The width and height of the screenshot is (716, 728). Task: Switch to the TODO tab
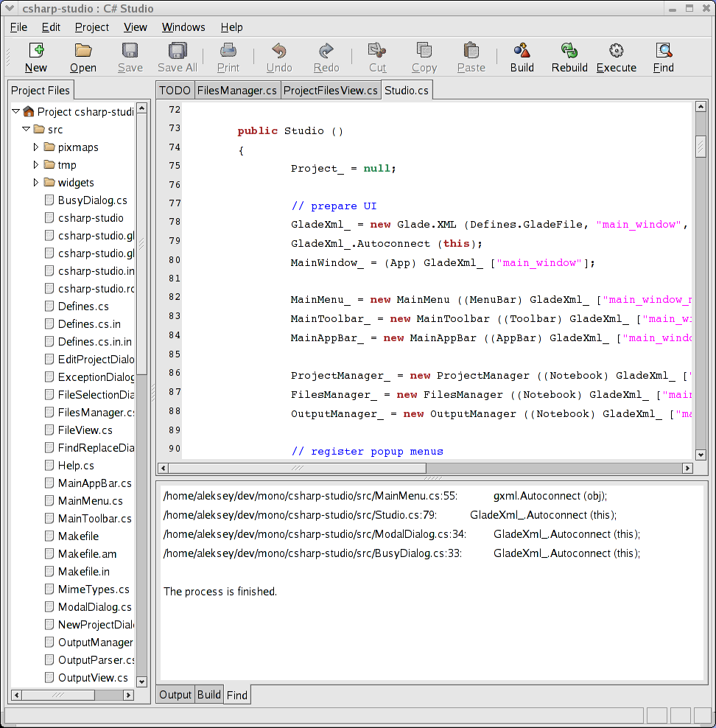pos(175,91)
